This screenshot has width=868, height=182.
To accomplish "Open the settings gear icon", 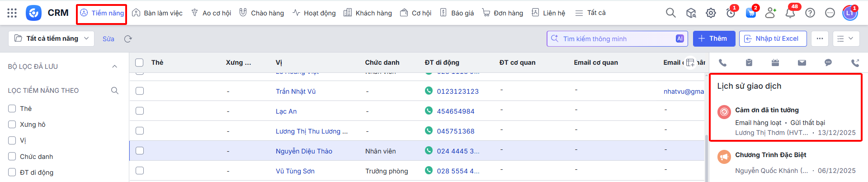I will (x=711, y=13).
